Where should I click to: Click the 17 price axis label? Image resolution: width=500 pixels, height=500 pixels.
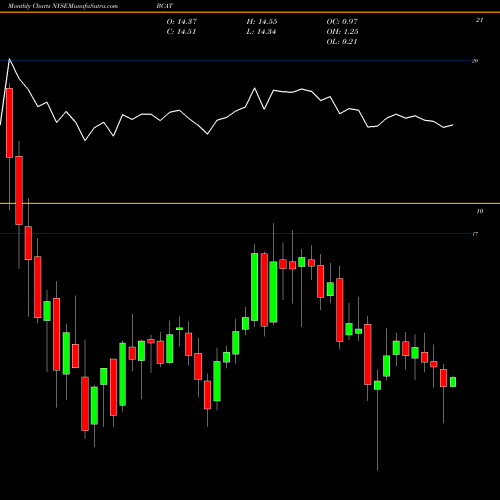475,234
